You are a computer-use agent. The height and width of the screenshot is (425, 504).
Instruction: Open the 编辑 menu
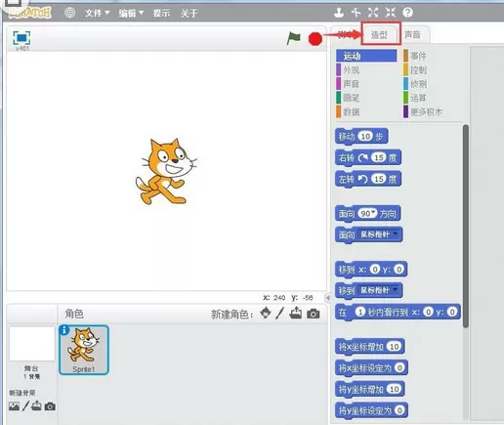[131, 13]
